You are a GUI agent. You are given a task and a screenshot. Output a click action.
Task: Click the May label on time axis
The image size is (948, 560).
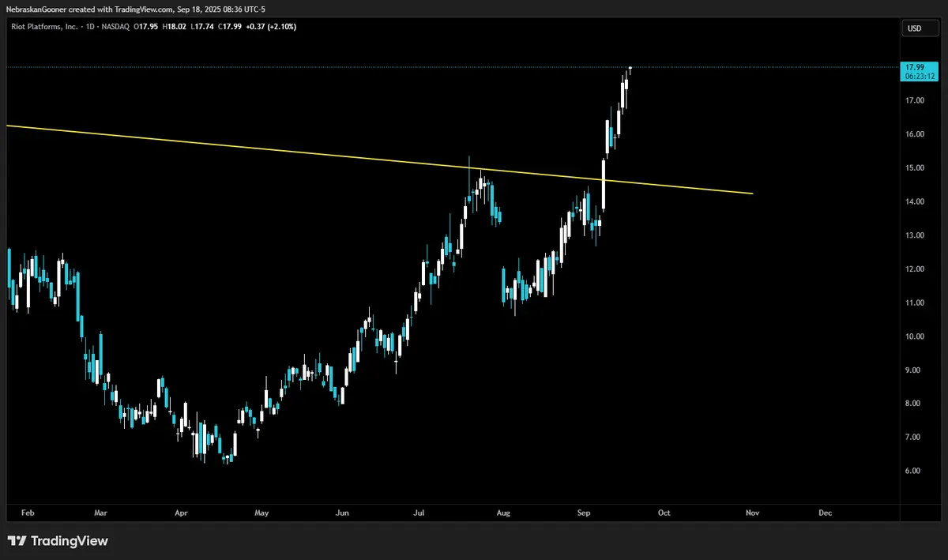[x=261, y=513]
